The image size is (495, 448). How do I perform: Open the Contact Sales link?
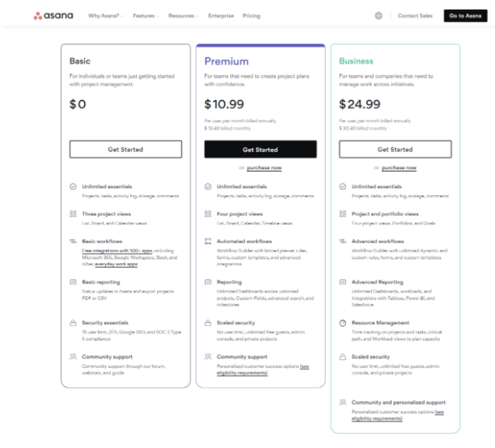click(415, 16)
